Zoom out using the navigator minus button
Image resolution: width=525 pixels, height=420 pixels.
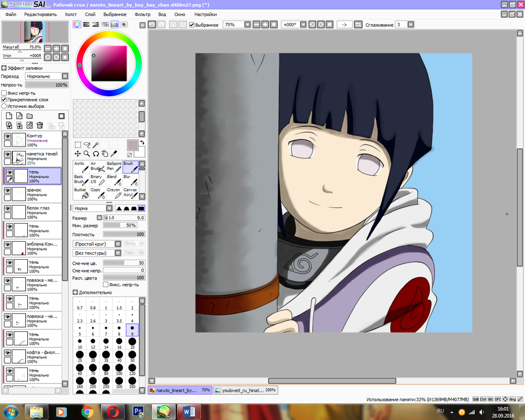click(48, 49)
